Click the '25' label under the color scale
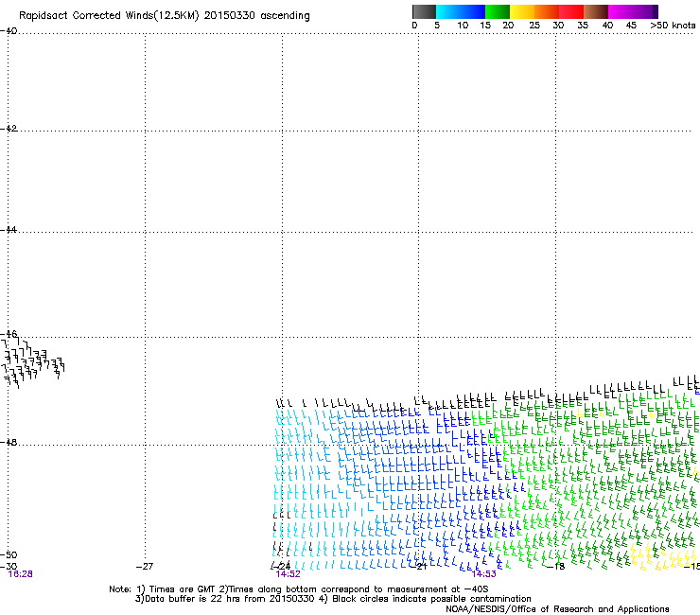 pos(534,26)
